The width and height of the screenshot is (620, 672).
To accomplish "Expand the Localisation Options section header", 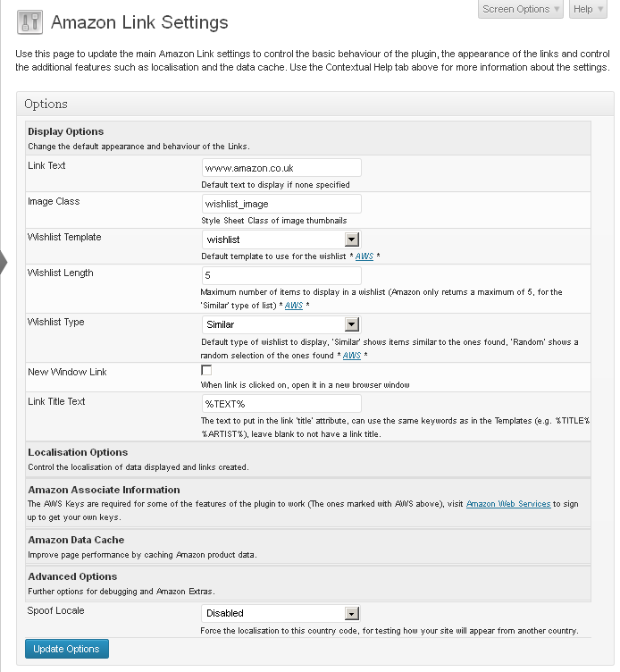I will coord(308,459).
